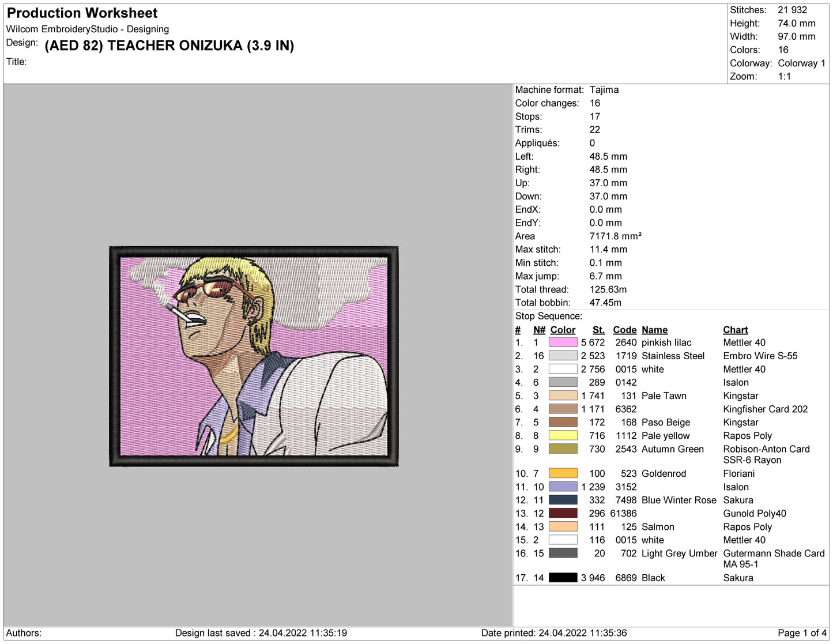Click the St. column header
The width and height of the screenshot is (833, 644).
click(598, 330)
